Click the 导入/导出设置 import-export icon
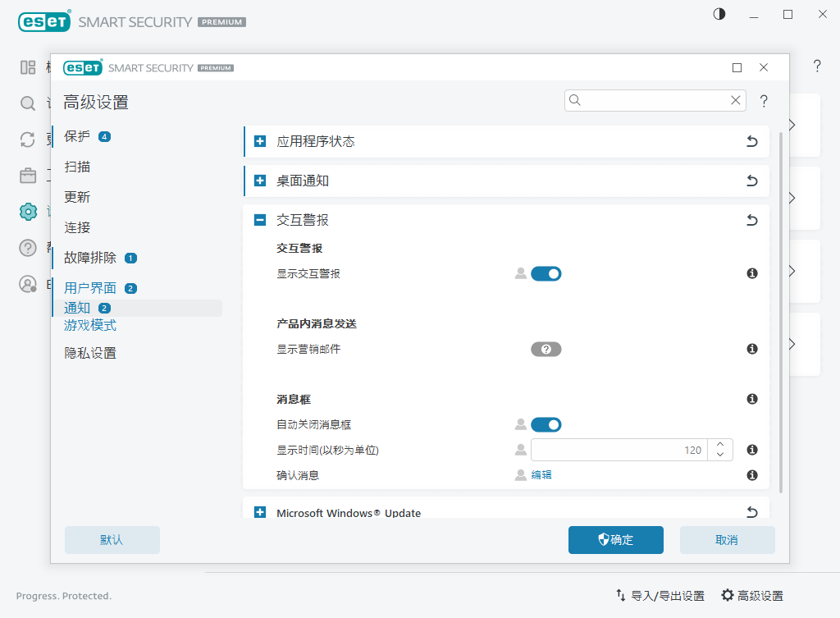 (x=621, y=595)
